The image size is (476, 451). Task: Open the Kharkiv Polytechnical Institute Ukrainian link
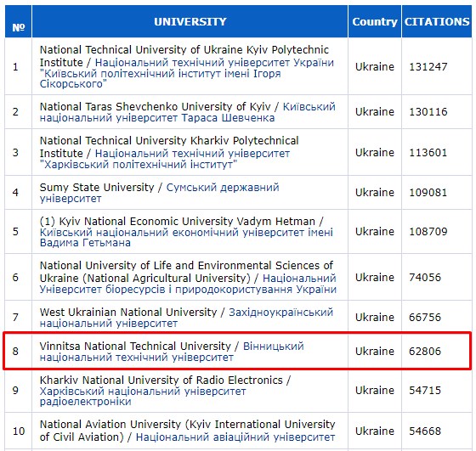click(165, 159)
